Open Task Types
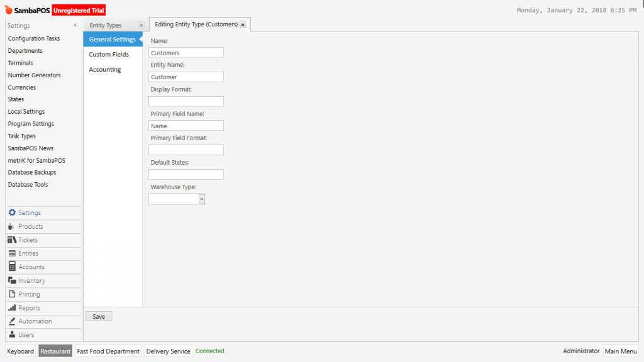 (x=22, y=136)
